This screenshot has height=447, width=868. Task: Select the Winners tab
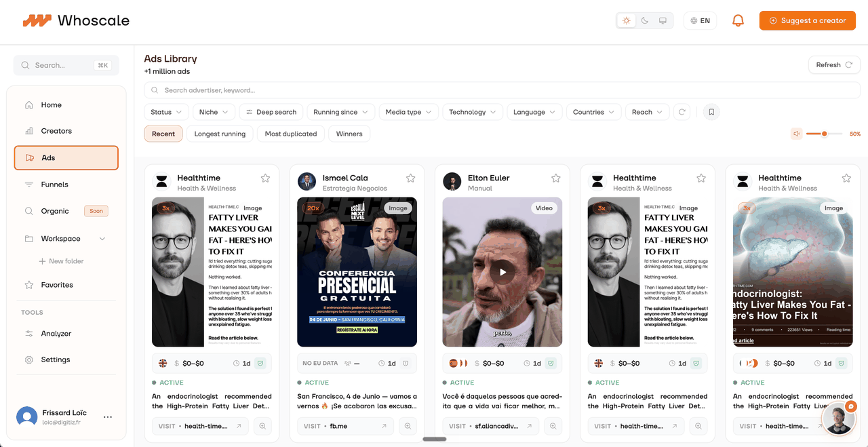coord(349,134)
